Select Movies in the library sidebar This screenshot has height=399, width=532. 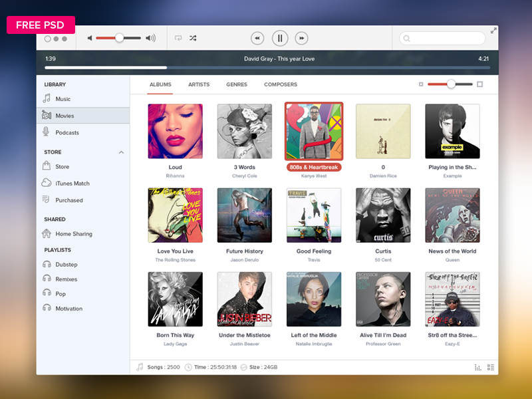pos(83,116)
